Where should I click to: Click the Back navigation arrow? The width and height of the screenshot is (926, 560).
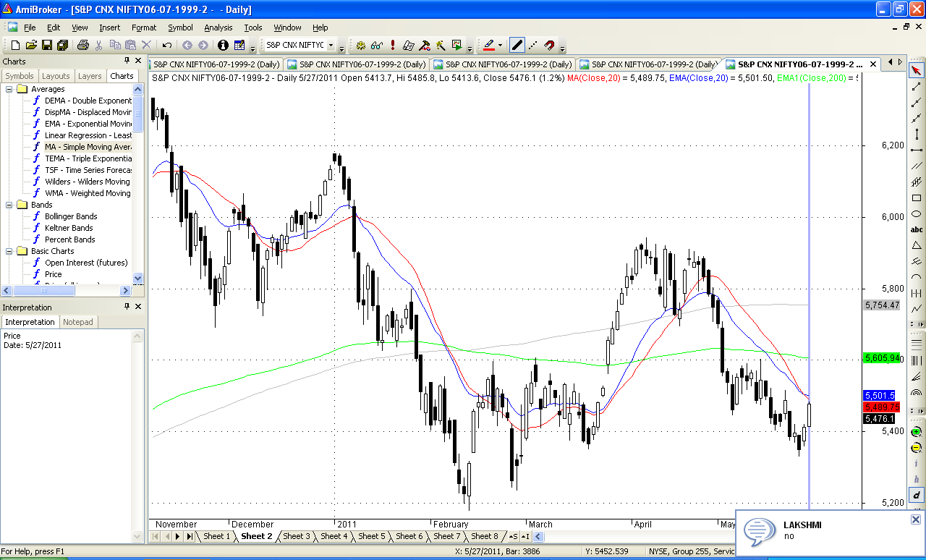click(x=187, y=45)
